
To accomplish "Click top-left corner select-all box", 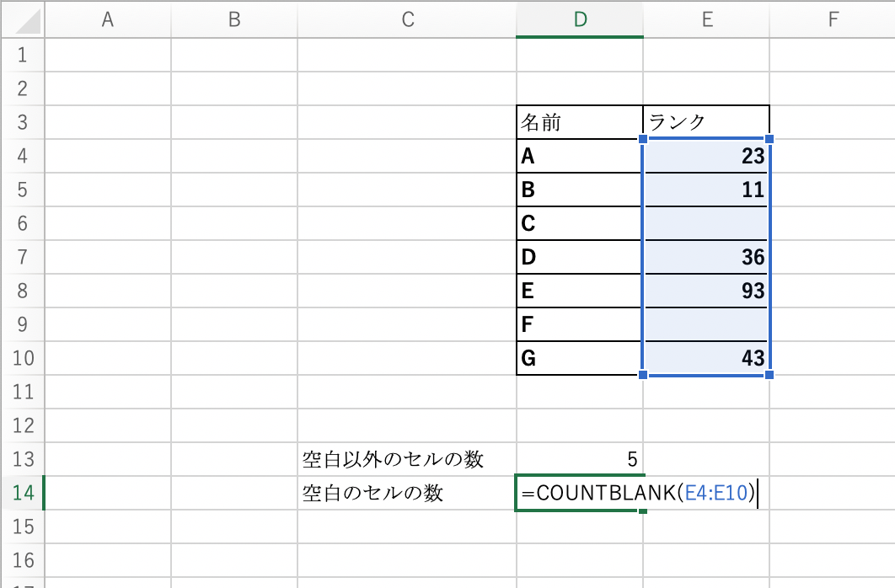I will (22, 20).
